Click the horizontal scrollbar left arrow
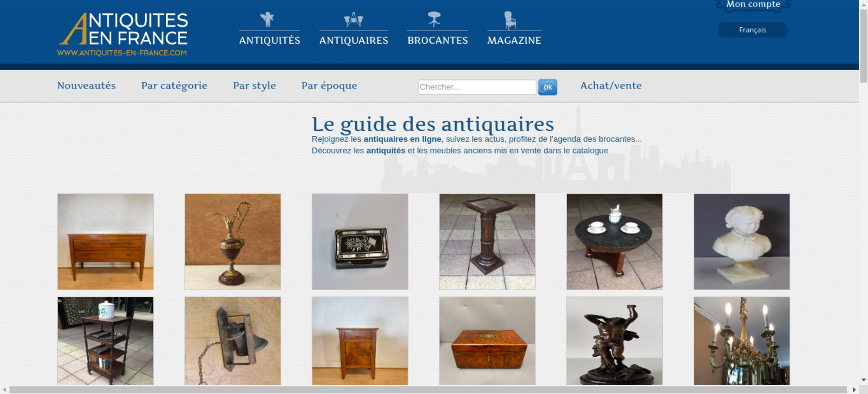The image size is (868, 394). (x=4, y=390)
